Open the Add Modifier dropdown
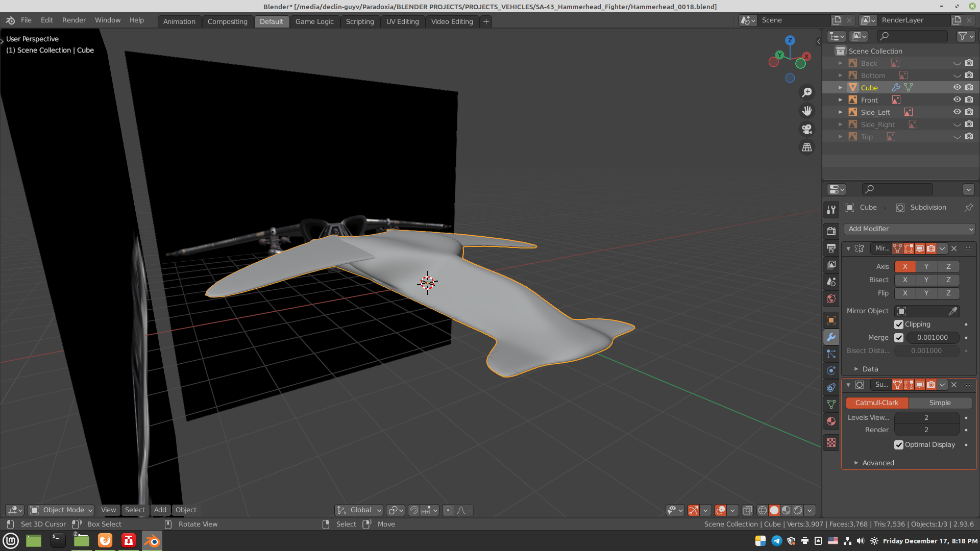 [909, 229]
